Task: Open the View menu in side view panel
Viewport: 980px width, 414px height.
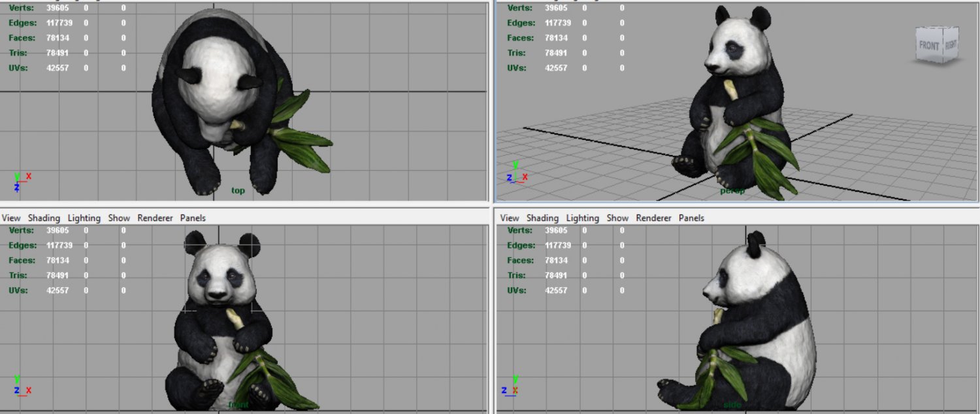Action: click(x=510, y=218)
